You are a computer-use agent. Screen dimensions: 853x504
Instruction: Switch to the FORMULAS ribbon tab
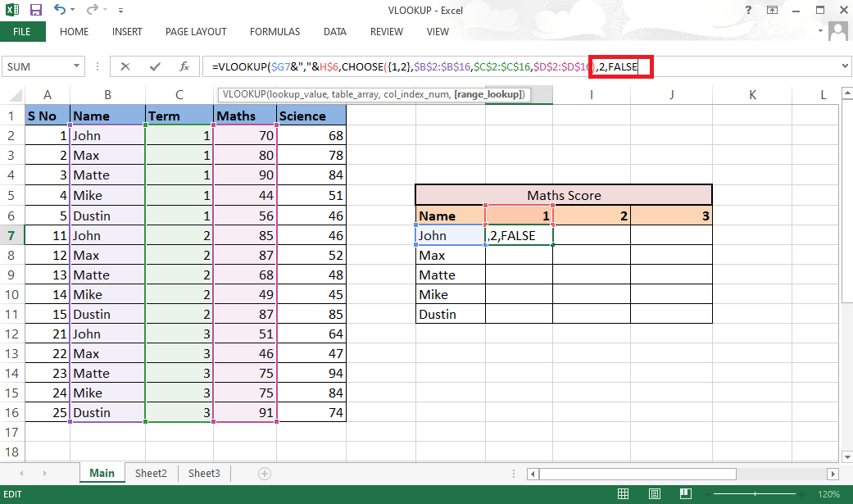275,32
